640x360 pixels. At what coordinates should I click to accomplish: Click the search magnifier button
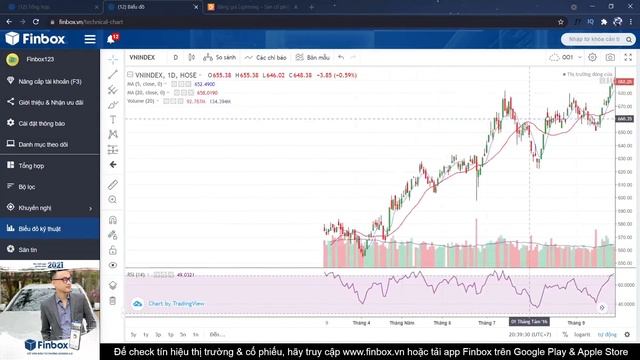point(629,40)
